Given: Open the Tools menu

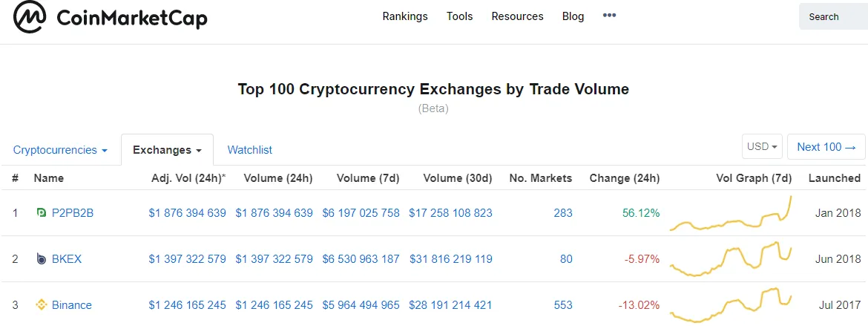Looking at the screenshot, I should click(x=459, y=16).
